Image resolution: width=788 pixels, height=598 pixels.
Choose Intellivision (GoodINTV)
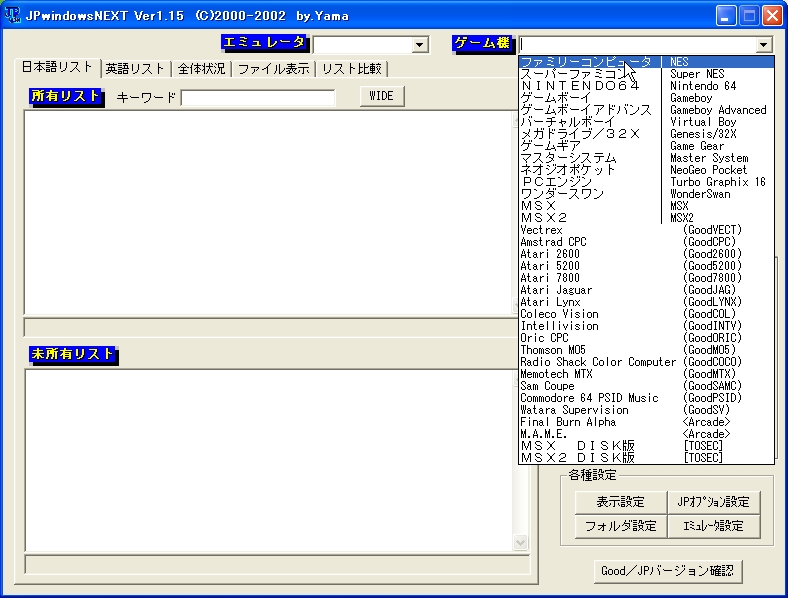click(x=646, y=326)
